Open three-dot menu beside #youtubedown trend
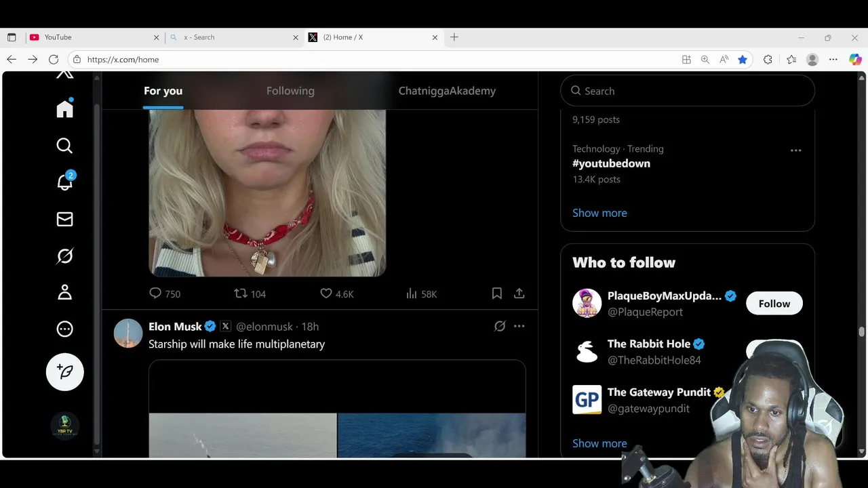Screen dimensions: 868x488 coord(796,150)
